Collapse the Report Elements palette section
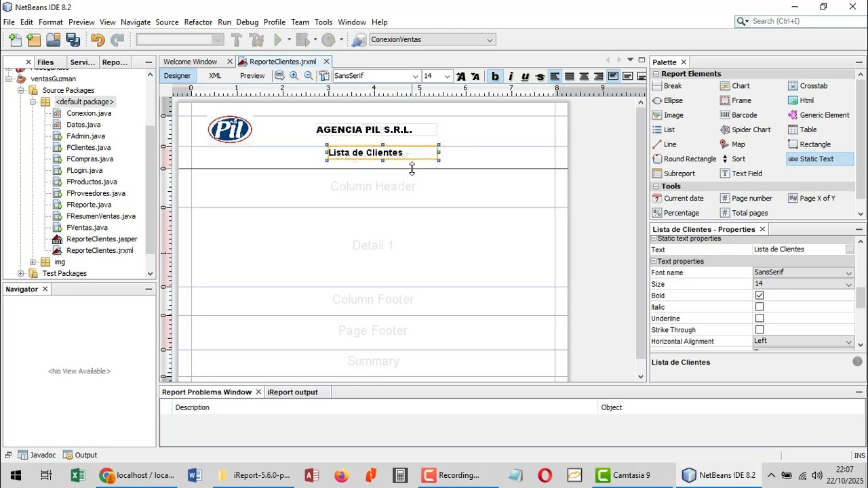Image resolution: width=868 pixels, height=488 pixels. pos(656,74)
